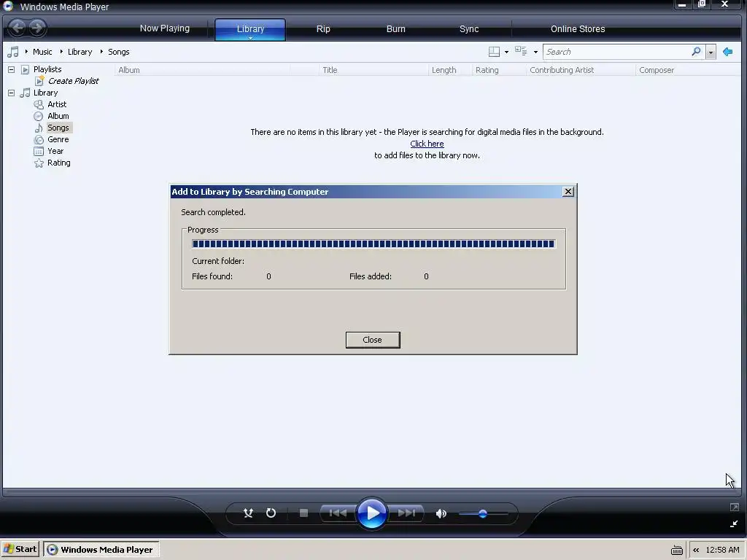Expand Music breadcrumb arrow

point(26,52)
